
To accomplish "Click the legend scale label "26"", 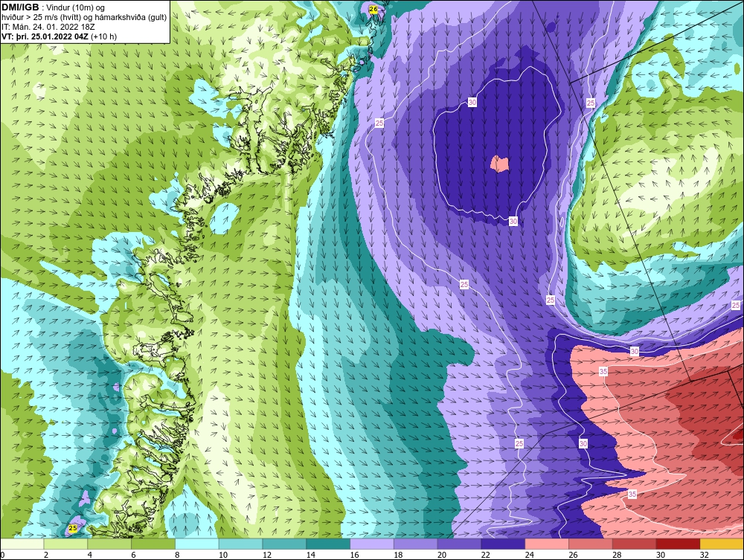I will (573, 555).
